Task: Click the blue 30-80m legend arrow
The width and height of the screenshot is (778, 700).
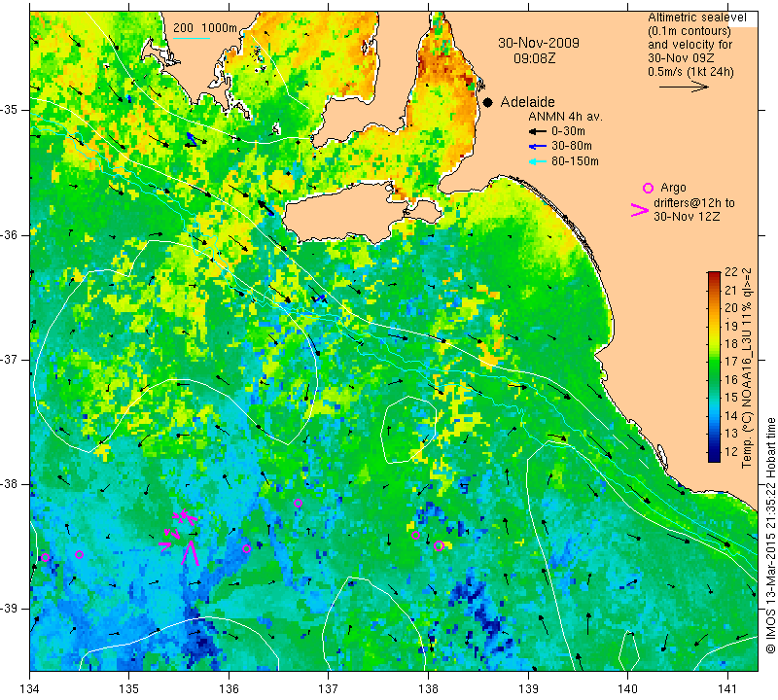Action: 538,147
